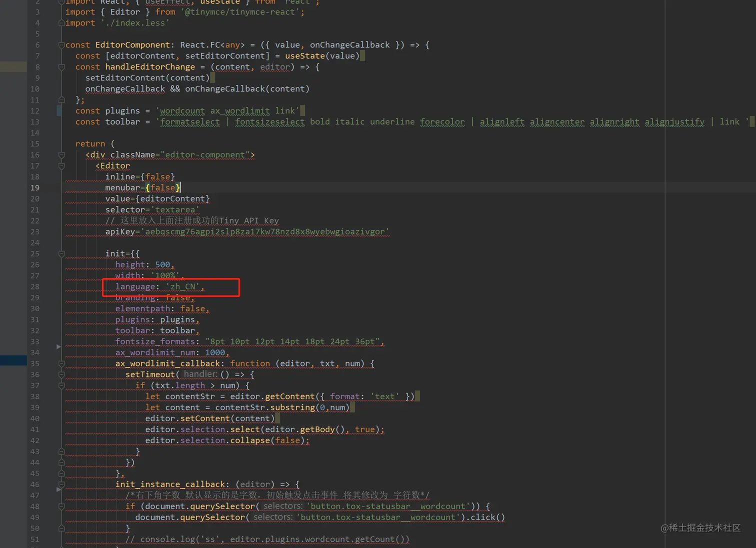Click 'setTimeout' call on line 36
Viewport: 756px width, 548px height.
(150, 374)
